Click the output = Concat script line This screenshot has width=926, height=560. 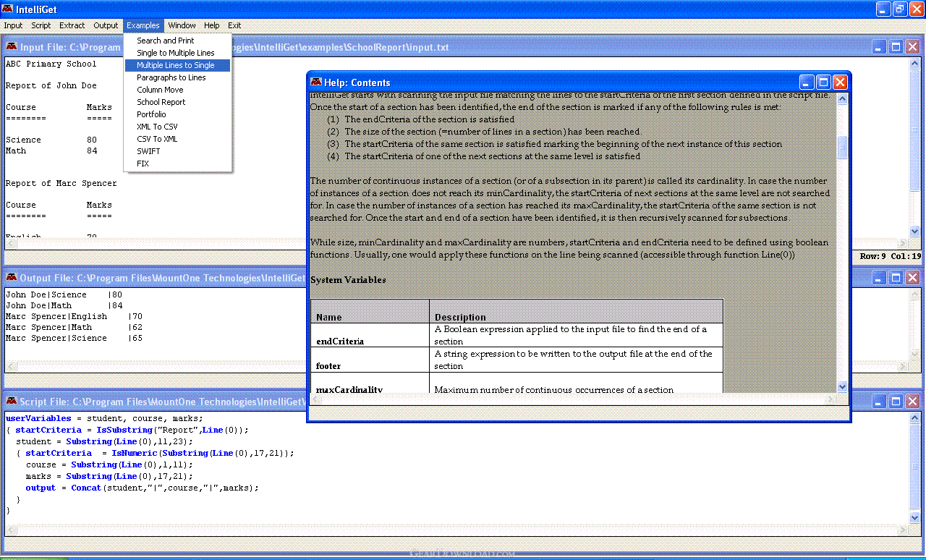click(x=142, y=488)
